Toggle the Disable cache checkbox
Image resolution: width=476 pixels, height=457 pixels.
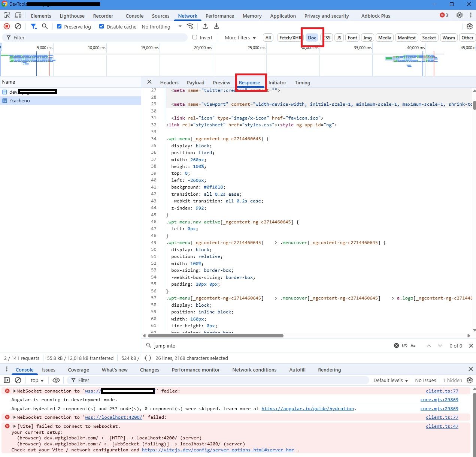coord(101,26)
